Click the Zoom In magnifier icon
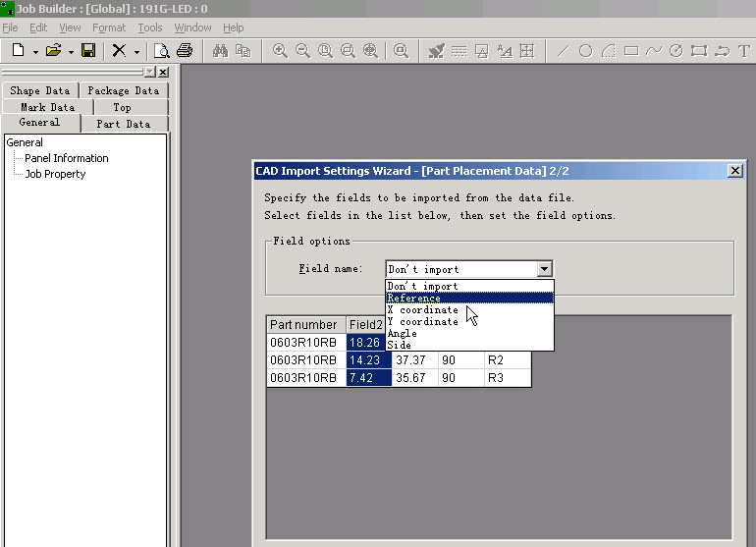 280,50
